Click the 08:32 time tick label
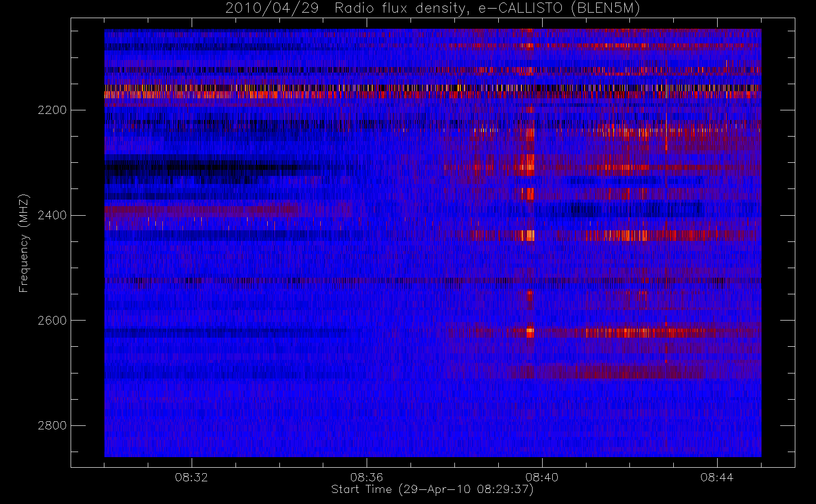The width and height of the screenshot is (816, 504). click(x=191, y=477)
